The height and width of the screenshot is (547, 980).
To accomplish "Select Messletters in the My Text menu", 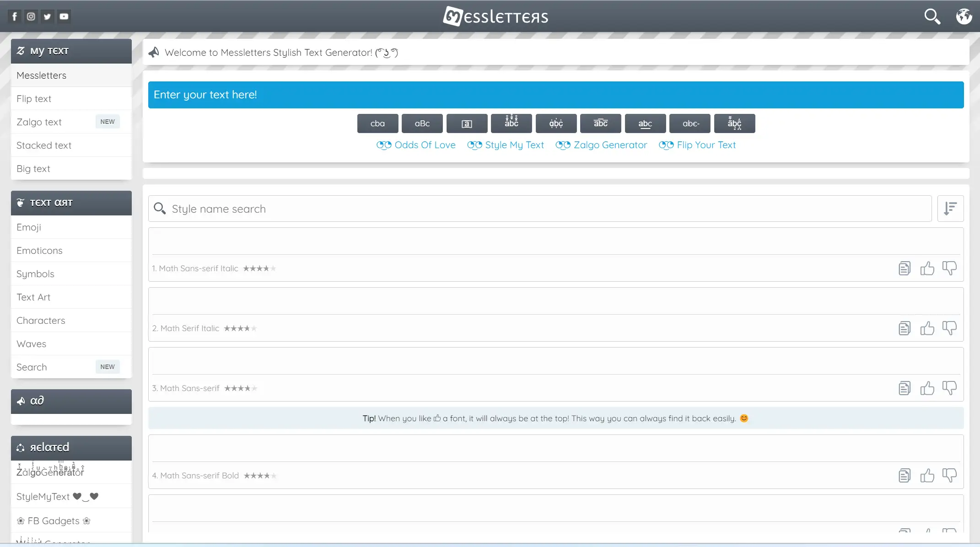I will click(71, 75).
